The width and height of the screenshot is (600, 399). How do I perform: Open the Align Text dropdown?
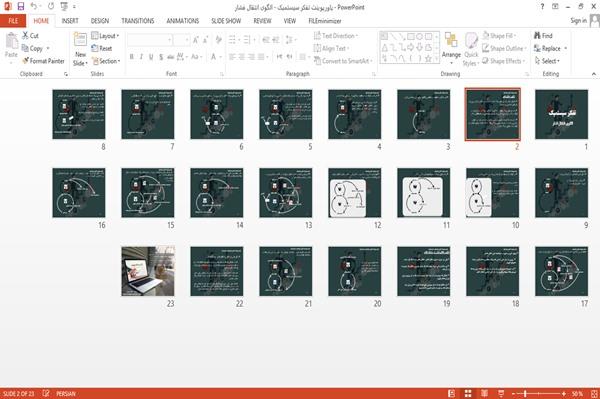331,48
